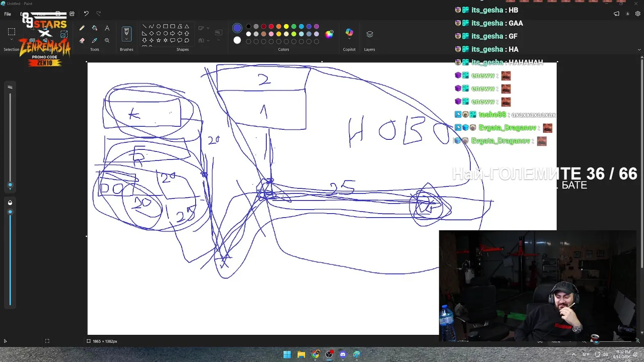Choose the Down arrow shape
Image resolution: width=644 pixels, height=362 pixels.
[x=144, y=40]
